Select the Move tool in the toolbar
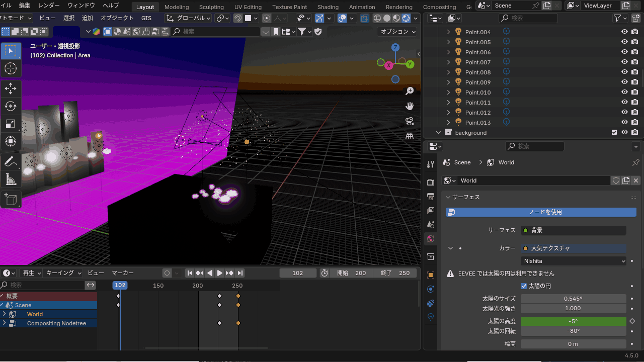This screenshot has width=644, height=362. tap(11, 88)
